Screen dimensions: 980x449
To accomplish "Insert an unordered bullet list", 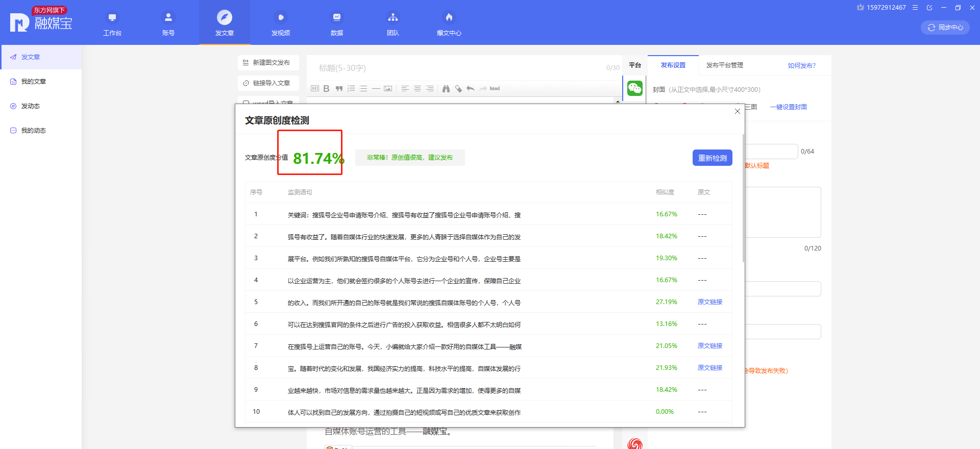I will (x=363, y=89).
